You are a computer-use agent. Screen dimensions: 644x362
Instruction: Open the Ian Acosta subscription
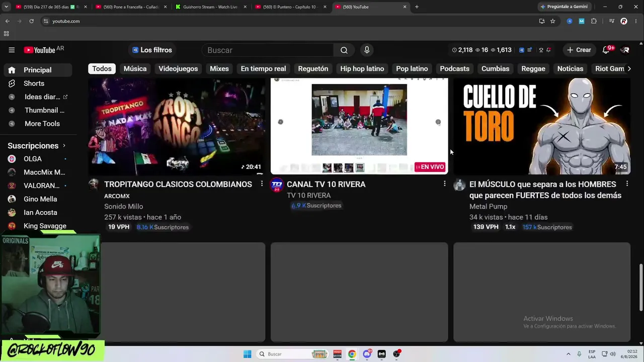coord(38,213)
